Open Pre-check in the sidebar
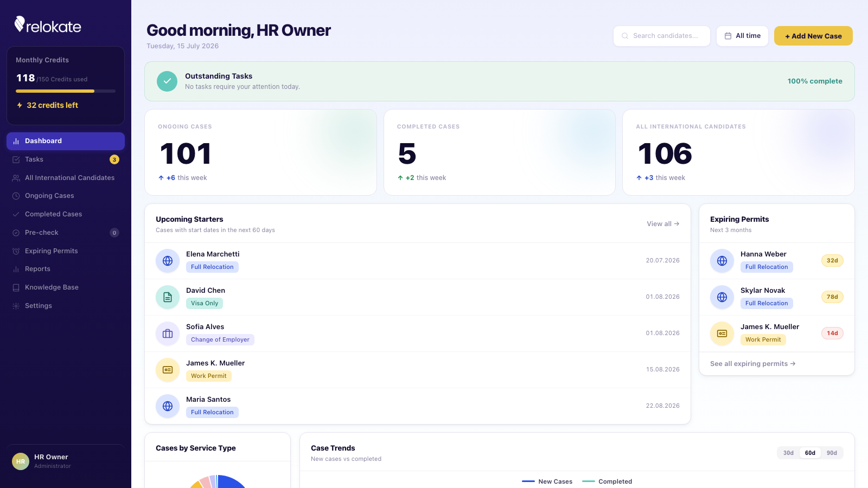 (x=66, y=233)
